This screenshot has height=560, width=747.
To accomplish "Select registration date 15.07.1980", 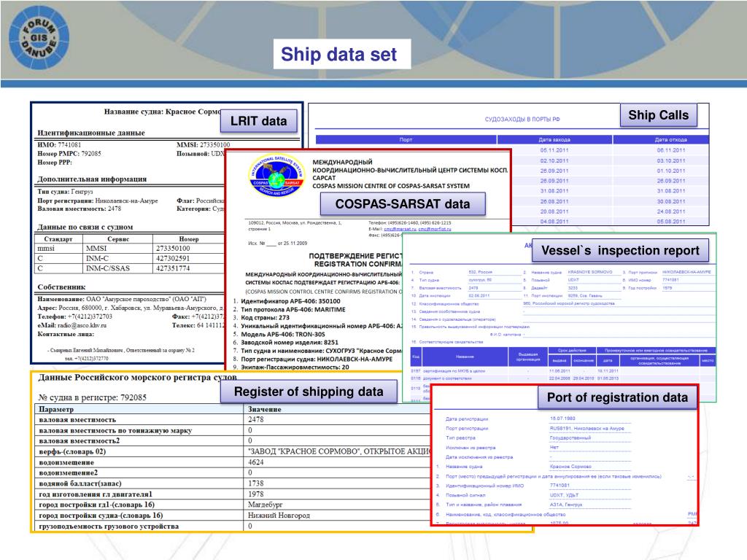I will (x=562, y=419).
